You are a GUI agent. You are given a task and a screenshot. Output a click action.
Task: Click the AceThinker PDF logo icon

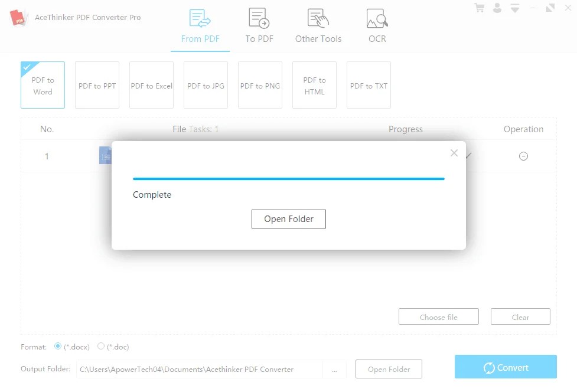(x=18, y=18)
